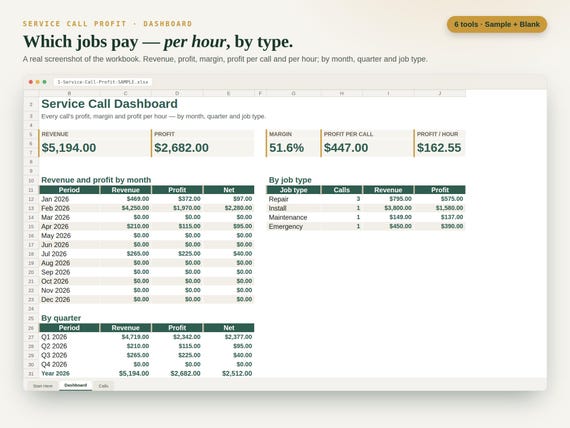Viewport: 570px width, 428px height.
Task: Open the Start Here sheet tab
Action: pos(43,386)
